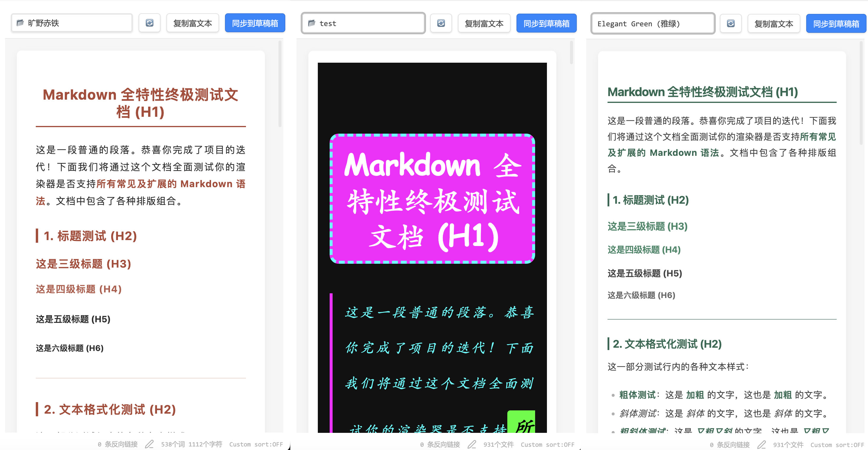The width and height of the screenshot is (868, 450).
Task: Click 同步到草稿箱 in the 旷野赤铁 panel
Action: coord(255,23)
